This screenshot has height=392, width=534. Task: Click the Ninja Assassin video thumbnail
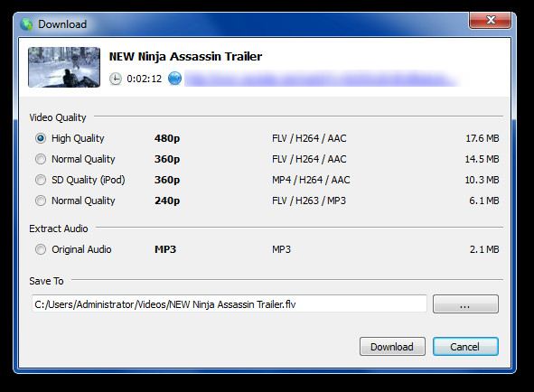click(x=64, y=67)
